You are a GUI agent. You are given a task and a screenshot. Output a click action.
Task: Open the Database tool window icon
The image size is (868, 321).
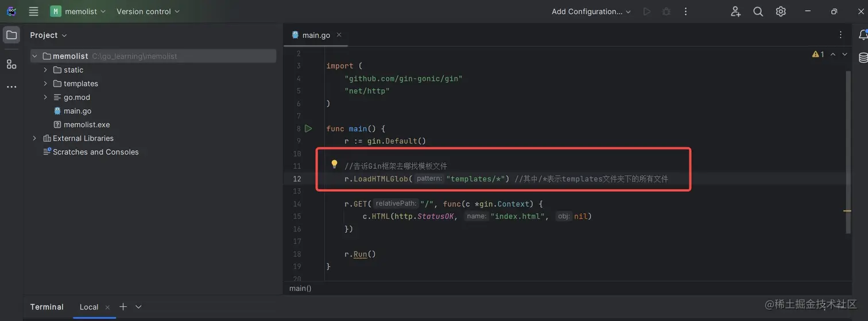tap(862, 57)
